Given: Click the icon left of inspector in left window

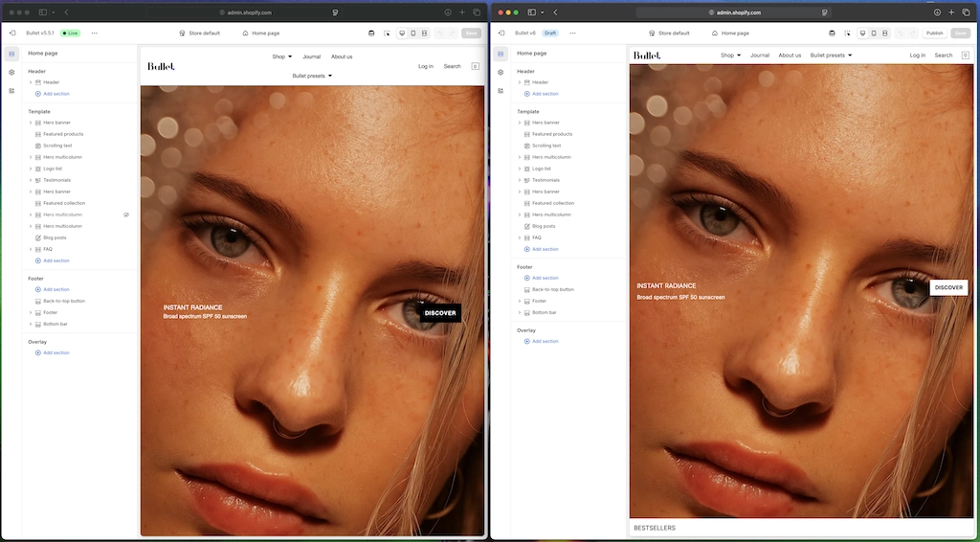Looking at the screenshot, I should pos(371,34).
